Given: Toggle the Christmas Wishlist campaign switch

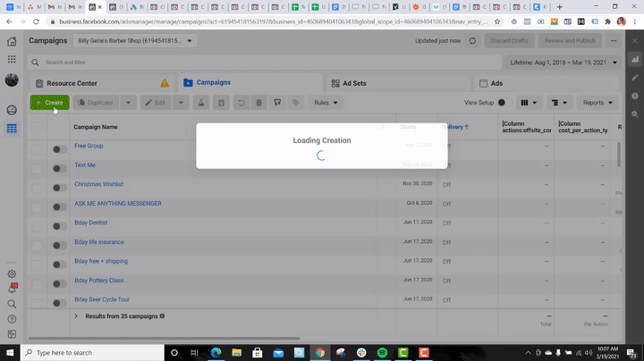Looking at the screenshot, I should coord(59,185).
